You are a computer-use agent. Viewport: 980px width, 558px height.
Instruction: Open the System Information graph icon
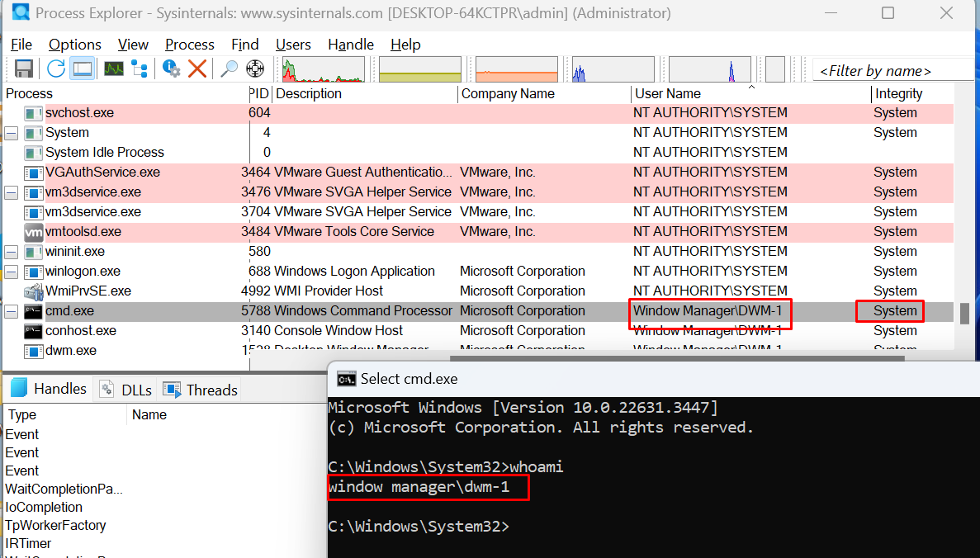click(114, 69)
